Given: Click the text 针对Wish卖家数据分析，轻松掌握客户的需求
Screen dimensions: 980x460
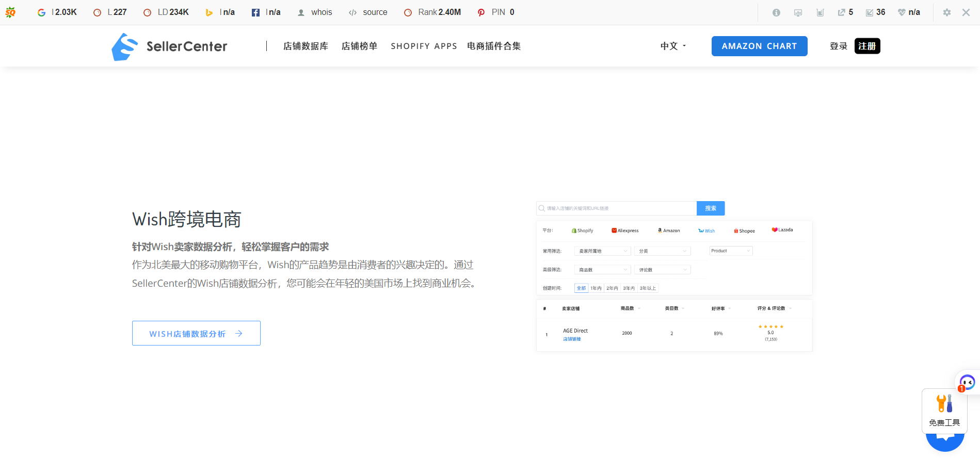Looking at the screenshot, I should tap(230, 247).
